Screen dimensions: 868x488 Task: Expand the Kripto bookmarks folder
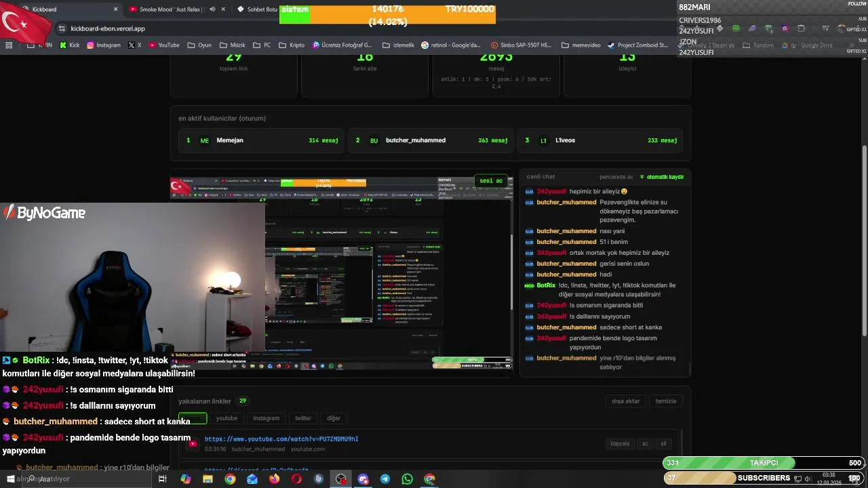pyautogui.click(x=292, y=45)
